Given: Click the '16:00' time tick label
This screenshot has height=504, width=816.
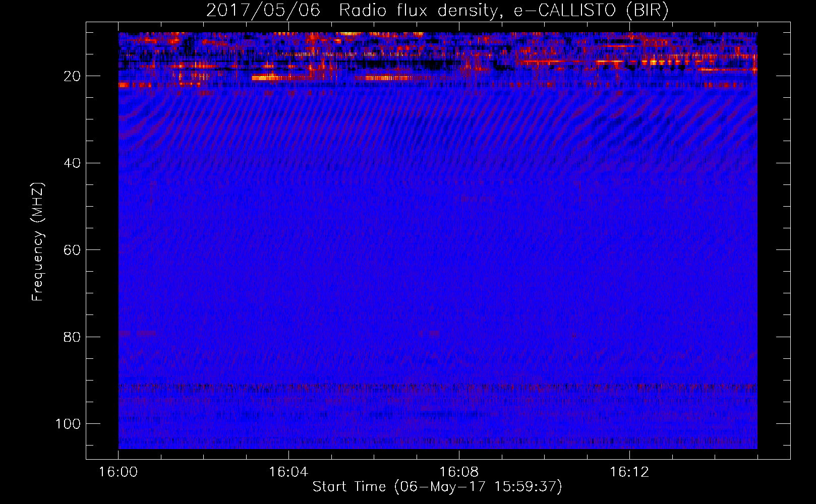Looking at the screenshot, I should pos(118,472).
